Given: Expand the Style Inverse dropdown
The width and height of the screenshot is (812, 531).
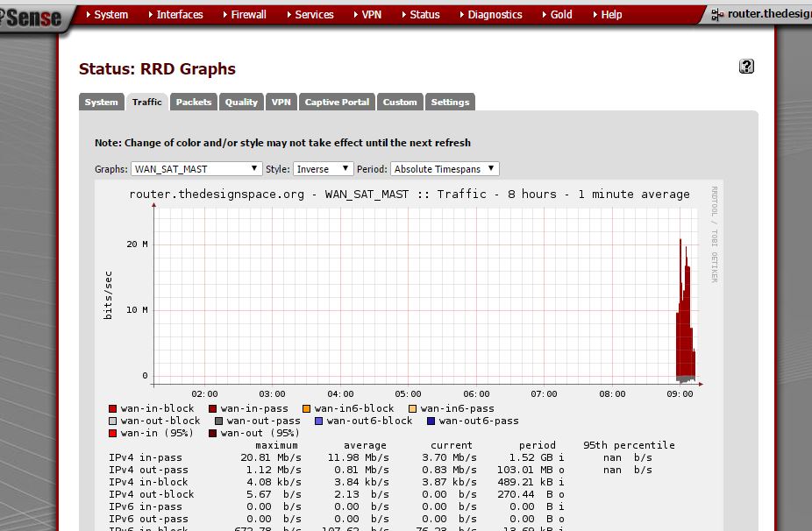Looking at the screenshot, I should 323,169.
